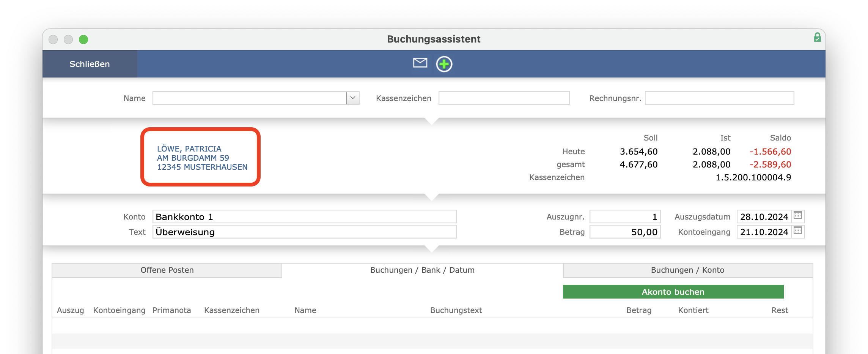The image size is (868, 354).
Task: Click the Betrag field showing 50,00
Action: (625, 232)
